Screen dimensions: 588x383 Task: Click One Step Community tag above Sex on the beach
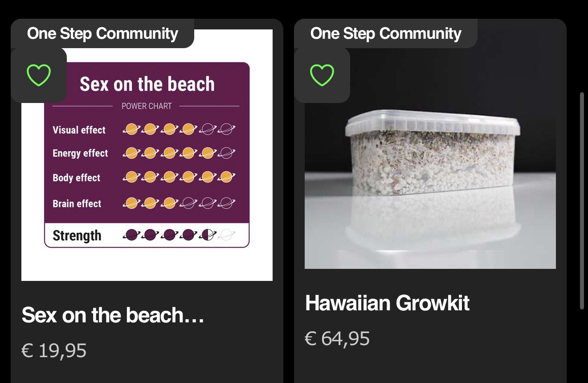coord(102,33)
